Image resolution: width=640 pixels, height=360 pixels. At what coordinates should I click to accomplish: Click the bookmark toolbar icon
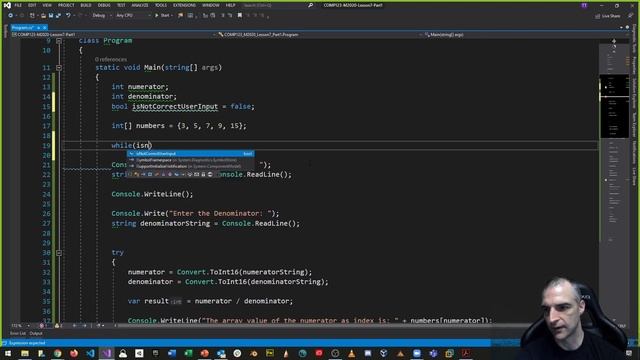[240, 16]
